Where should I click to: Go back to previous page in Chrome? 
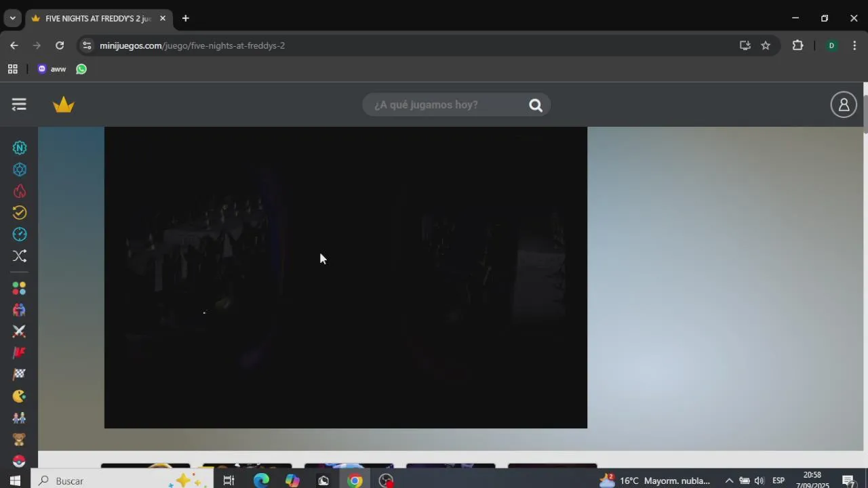point(14,45)
